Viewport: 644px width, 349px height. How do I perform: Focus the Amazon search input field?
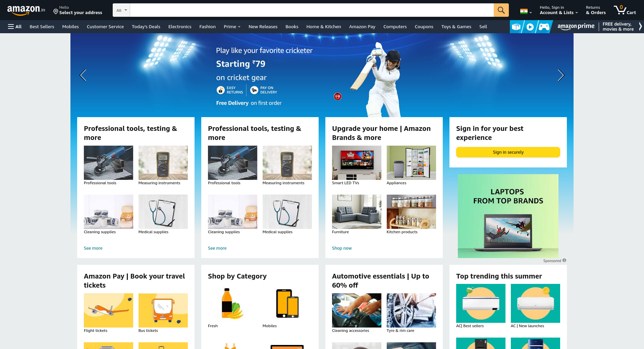(312, 10)
